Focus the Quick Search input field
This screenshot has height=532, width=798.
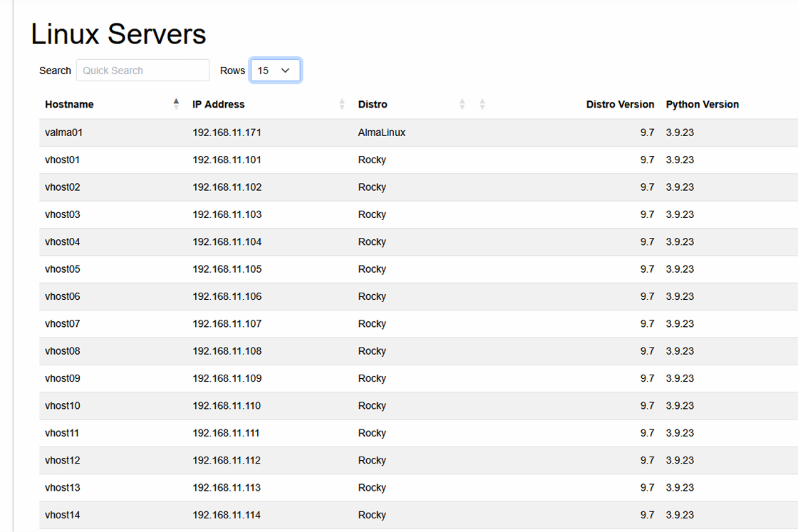142,71
